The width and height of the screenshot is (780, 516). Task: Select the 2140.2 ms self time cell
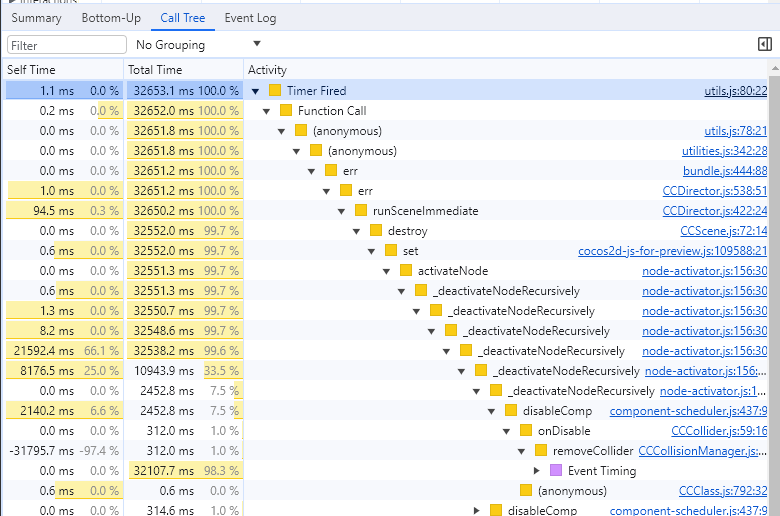coord(63,411)
